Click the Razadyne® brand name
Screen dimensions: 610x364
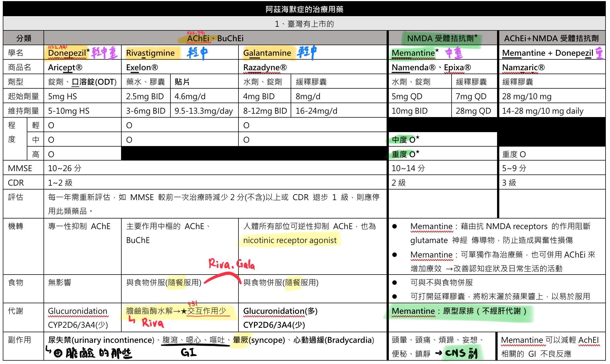point(265,67)
